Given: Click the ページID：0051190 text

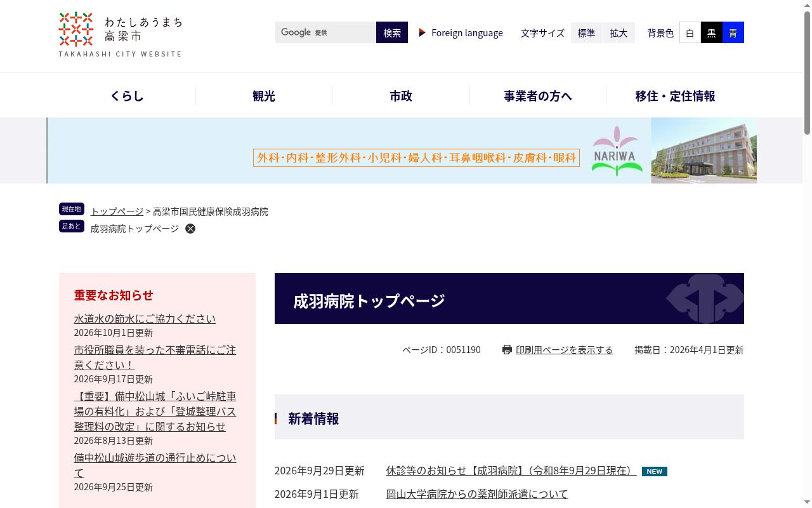Looking at the screenshot, I should tap(442, 350).
